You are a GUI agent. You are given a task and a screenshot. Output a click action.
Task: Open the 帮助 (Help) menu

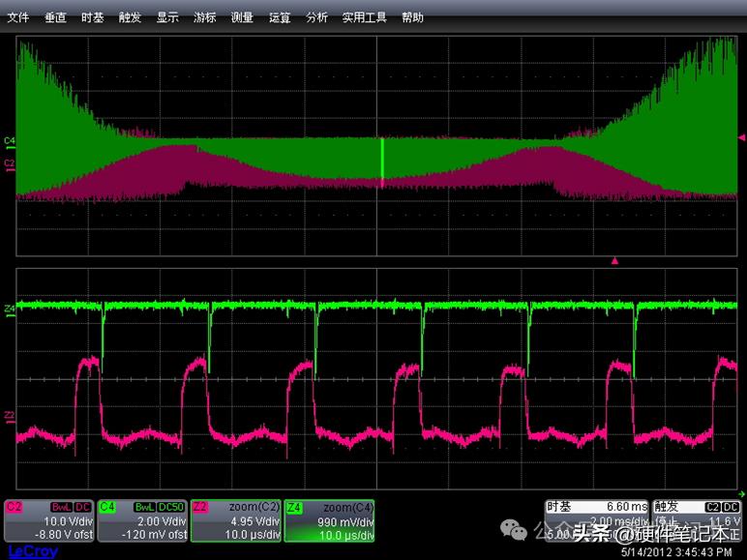(x=412, y=17)
